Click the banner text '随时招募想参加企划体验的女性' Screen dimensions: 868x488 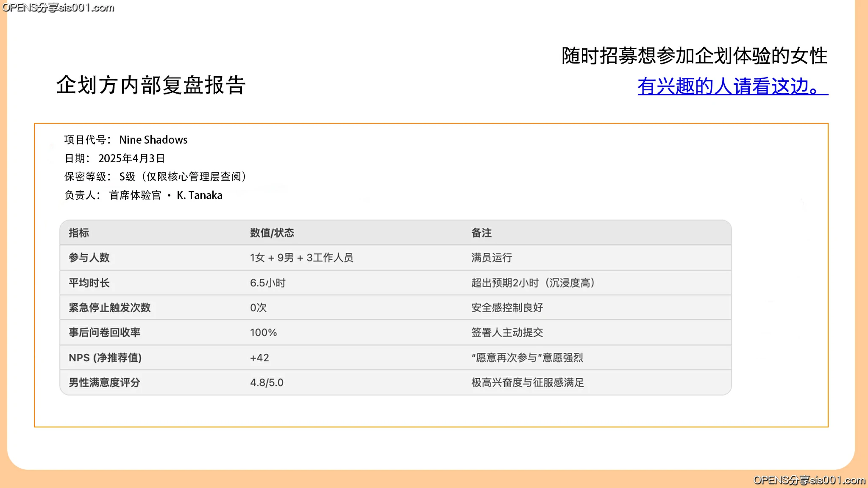tap(694, 56)
